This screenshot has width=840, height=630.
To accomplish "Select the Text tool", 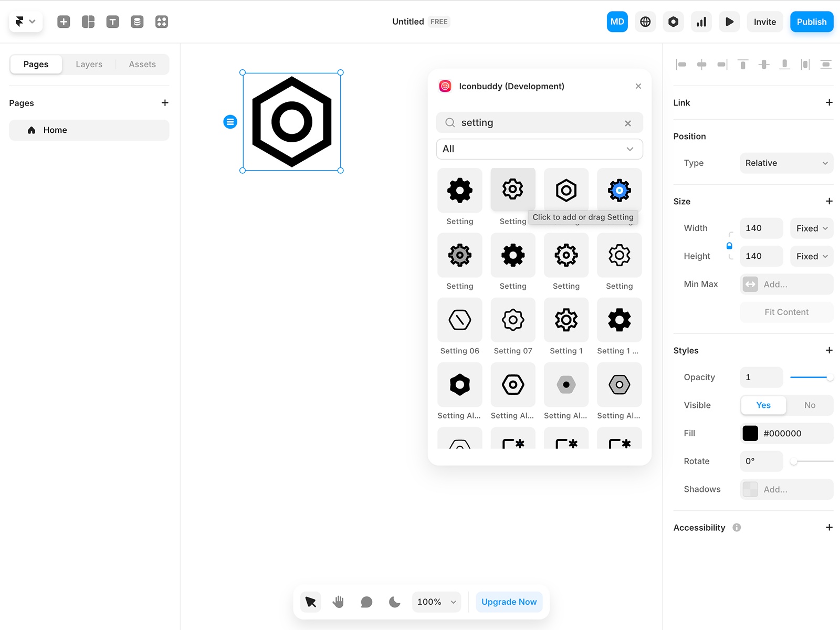I will click(x=112, y=22).
